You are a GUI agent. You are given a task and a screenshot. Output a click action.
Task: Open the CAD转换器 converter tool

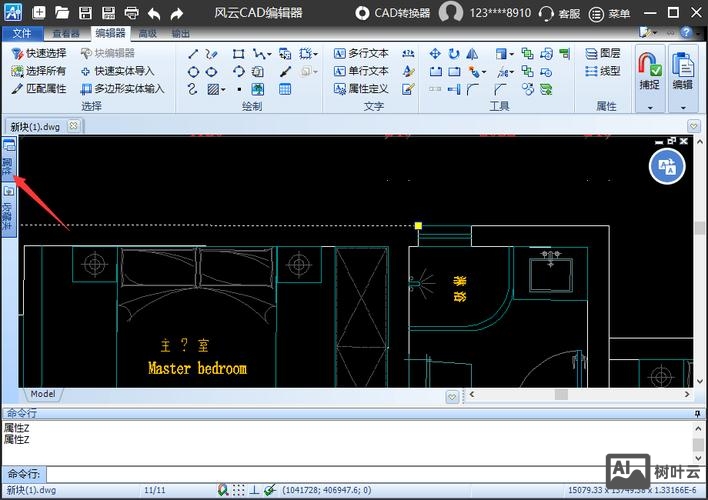[393, 13]
